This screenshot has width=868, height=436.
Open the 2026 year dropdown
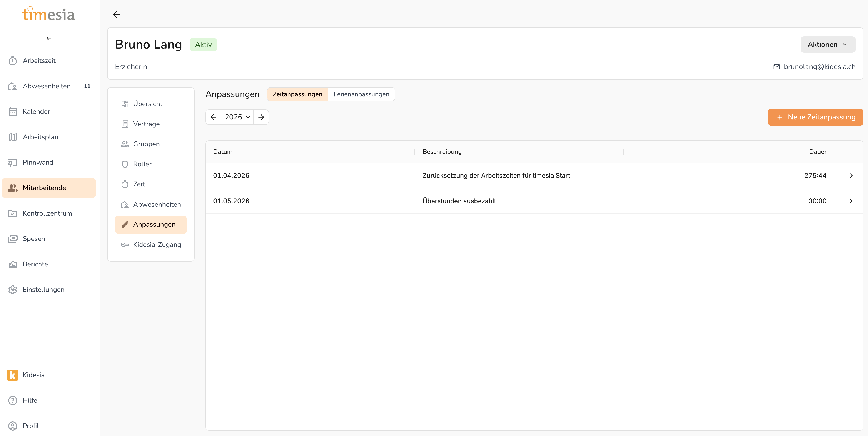[x=237, y=117]
